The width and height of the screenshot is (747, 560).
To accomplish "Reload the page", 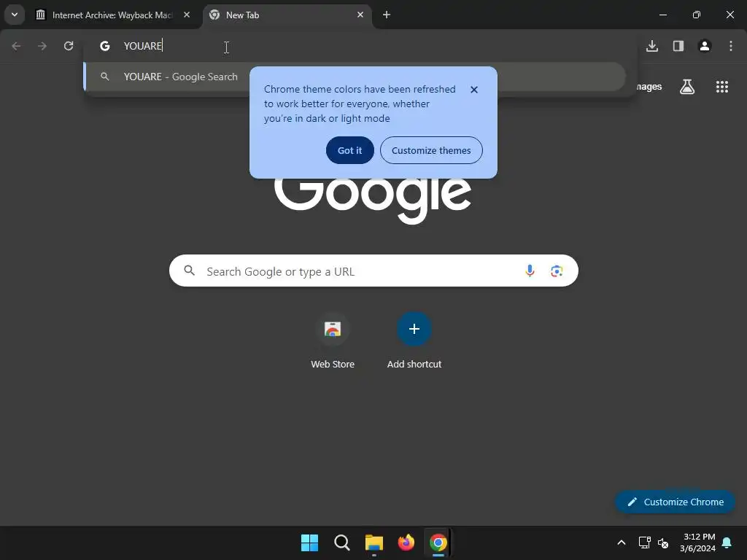I will pos(69,46).
